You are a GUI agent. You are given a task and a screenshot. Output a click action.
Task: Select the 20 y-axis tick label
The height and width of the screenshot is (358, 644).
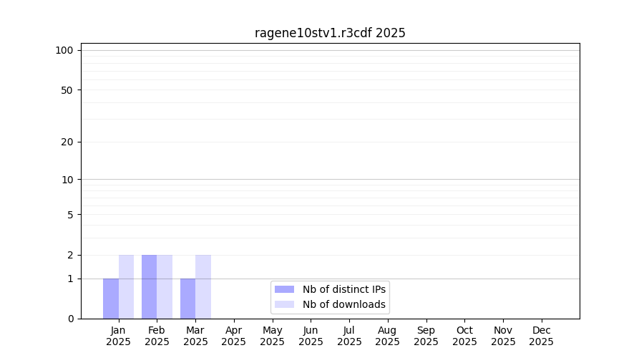(x=67, y=142)
